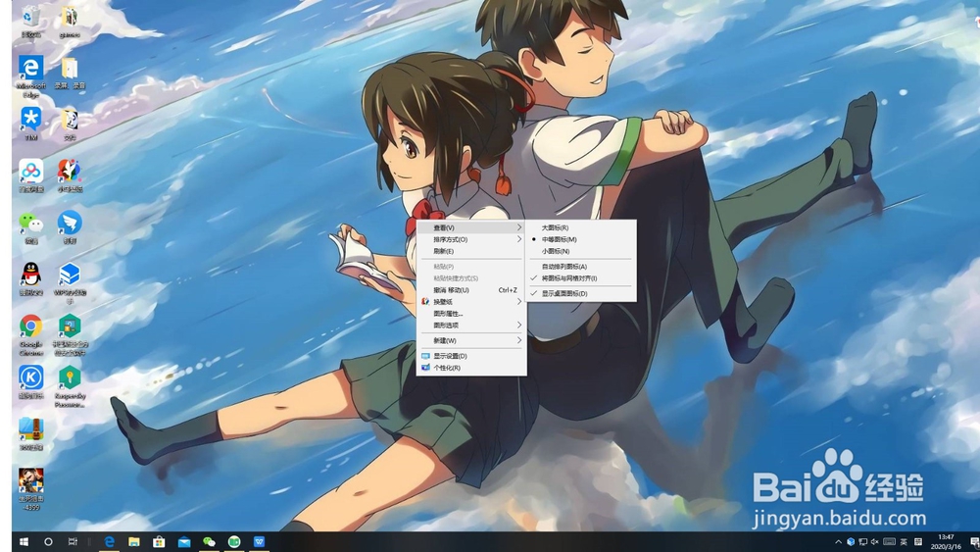Image resolution: width=980 pixels, height=552 pixels.
Task: Show hidden system tray icons chevron
Action: coord(838,541)
